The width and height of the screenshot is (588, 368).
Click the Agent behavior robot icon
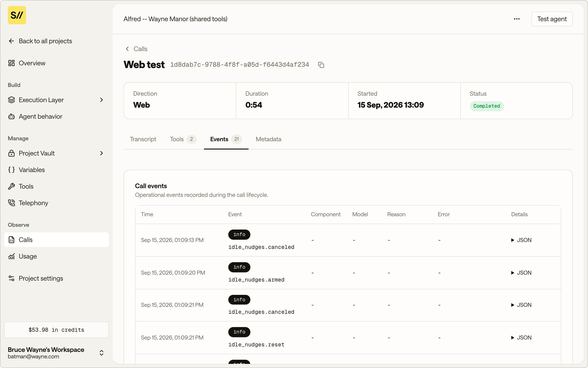[11, 116]
